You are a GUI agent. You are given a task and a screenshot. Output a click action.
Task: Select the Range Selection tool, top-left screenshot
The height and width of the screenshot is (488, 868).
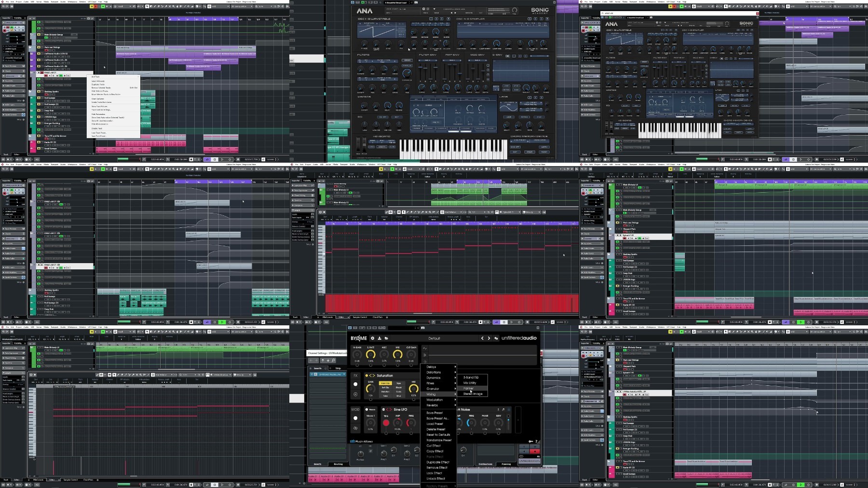(x=151, y=6)
